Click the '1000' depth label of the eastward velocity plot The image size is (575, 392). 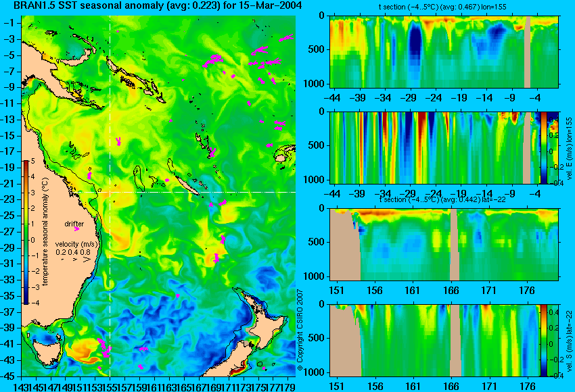(315, 180)
